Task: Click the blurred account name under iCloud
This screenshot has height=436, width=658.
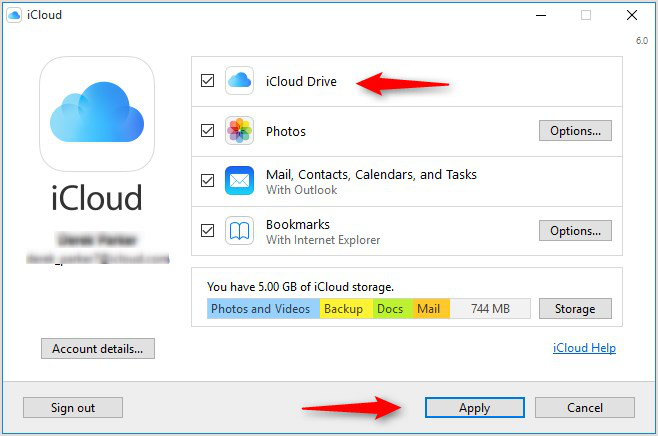Action: coord(97,240)
